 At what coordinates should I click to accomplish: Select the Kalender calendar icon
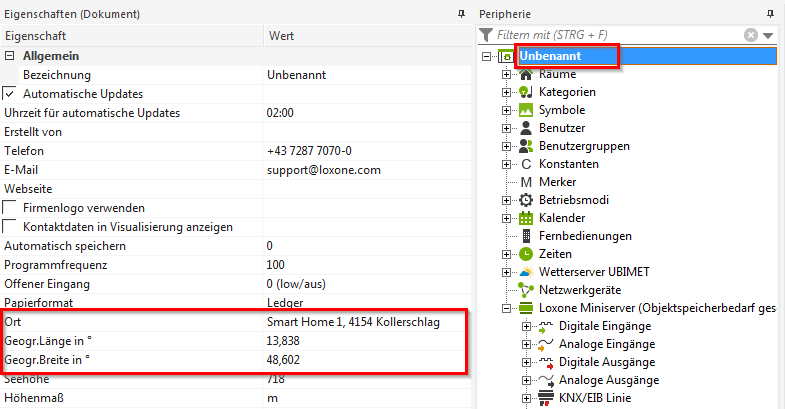tap(526, 218)
